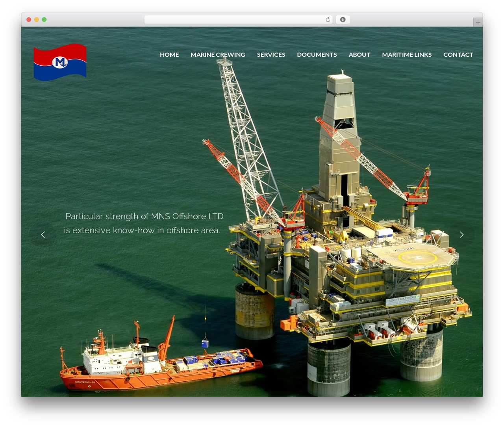Minimize window with yellow button
This screenshot has width=504, height=427.
pos(36,20)
